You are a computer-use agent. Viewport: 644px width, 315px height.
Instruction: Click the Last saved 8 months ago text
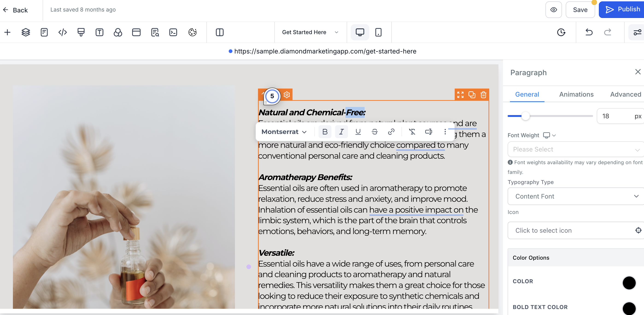click(83, 9)
